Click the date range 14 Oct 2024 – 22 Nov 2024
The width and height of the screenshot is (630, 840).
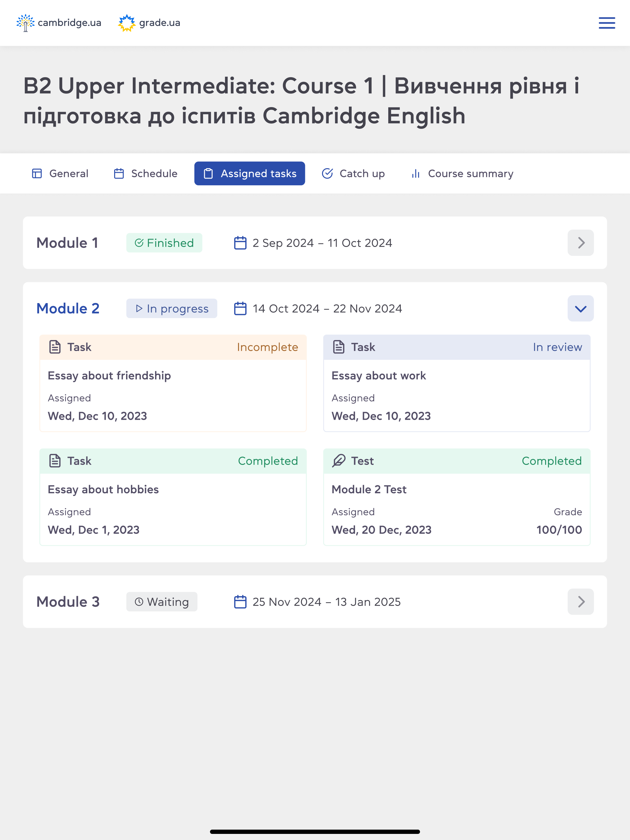(327, 308)
